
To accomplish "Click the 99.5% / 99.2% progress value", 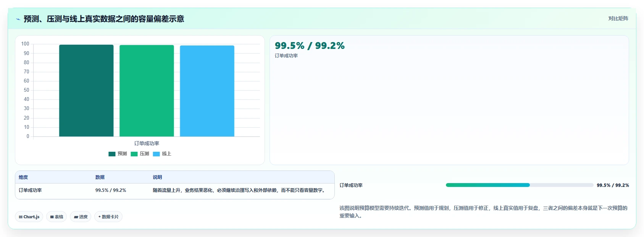I will pos(613,185).
